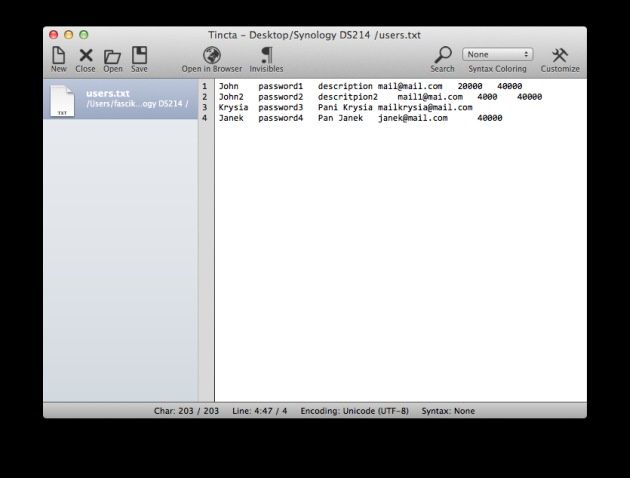Click line number 4 in gutter
The height and width of the screenshot is (478, 630).
(205, 118)
